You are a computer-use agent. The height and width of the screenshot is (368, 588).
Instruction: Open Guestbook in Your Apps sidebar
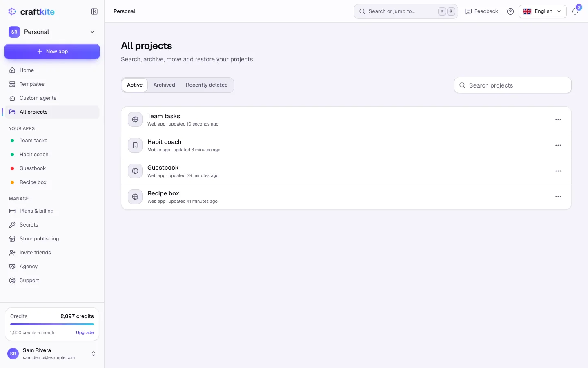[52, 168]
